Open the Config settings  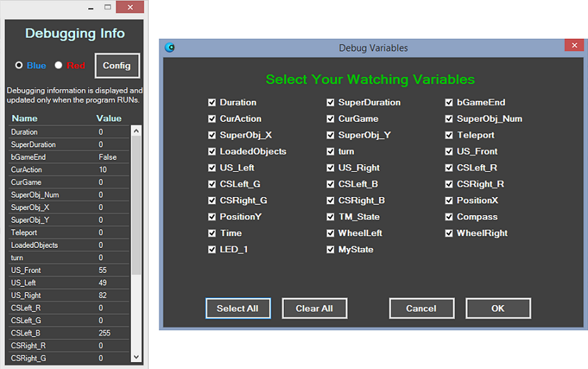point(117,65)
